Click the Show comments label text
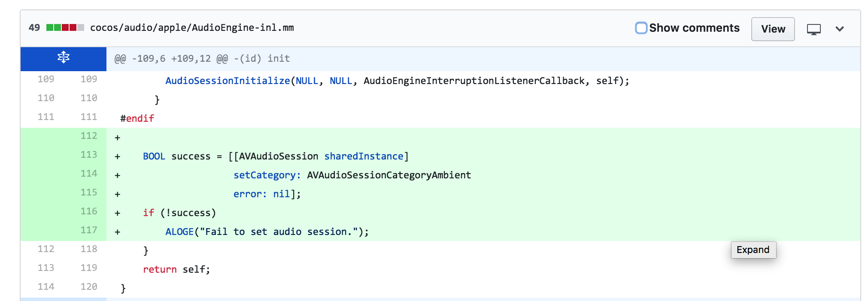 [694, 28]
